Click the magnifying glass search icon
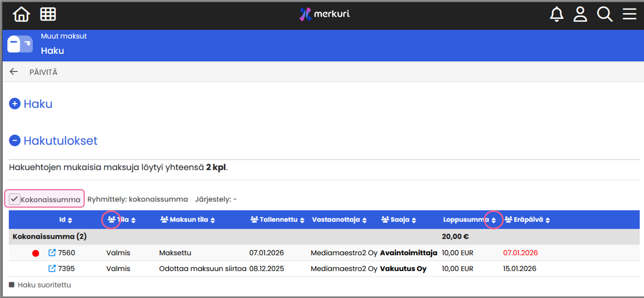 coord(604,14)
